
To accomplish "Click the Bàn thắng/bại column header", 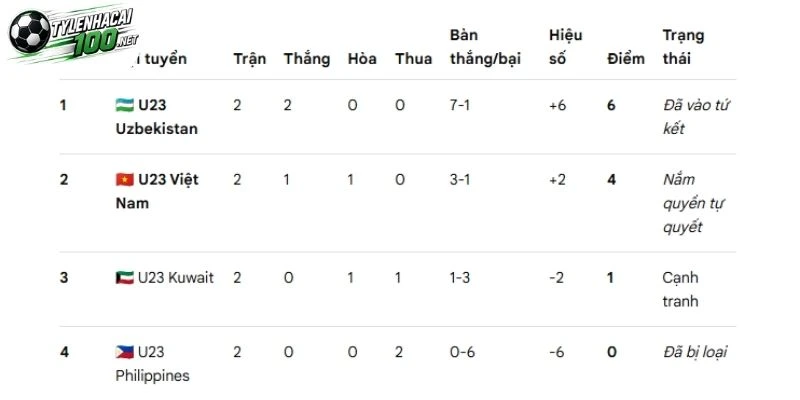I will (485, 47).
